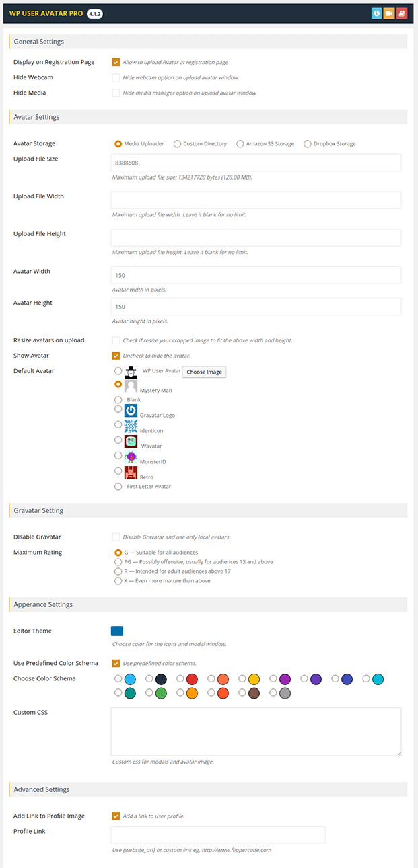Select Amazon S3 Storage for avatars
This screenshot has height=868, width=418.
point(240,143)
